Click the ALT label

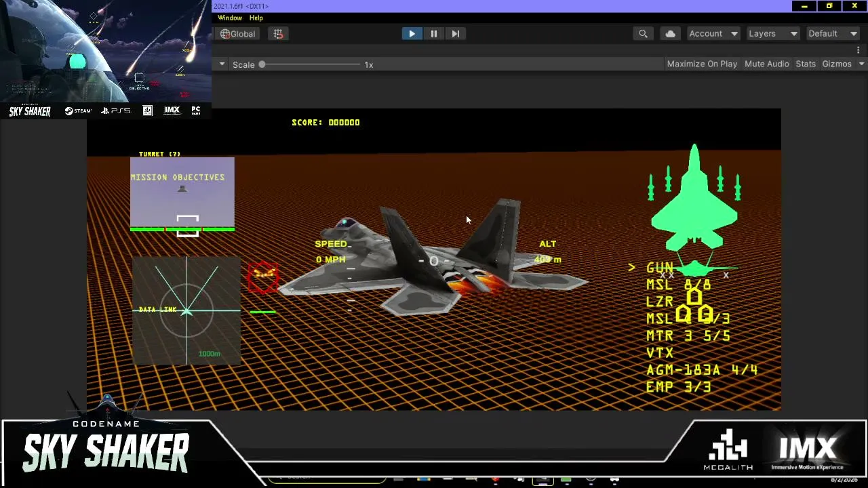pos(547,243)
